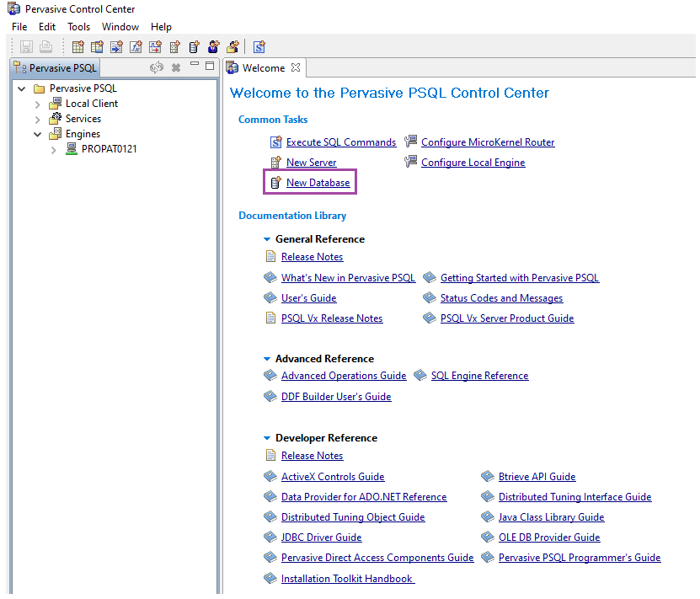The height and width of the screenshot is (599, 700).
Task: Open PSQL Vx Release Notes link
Action: coord(332,318)
